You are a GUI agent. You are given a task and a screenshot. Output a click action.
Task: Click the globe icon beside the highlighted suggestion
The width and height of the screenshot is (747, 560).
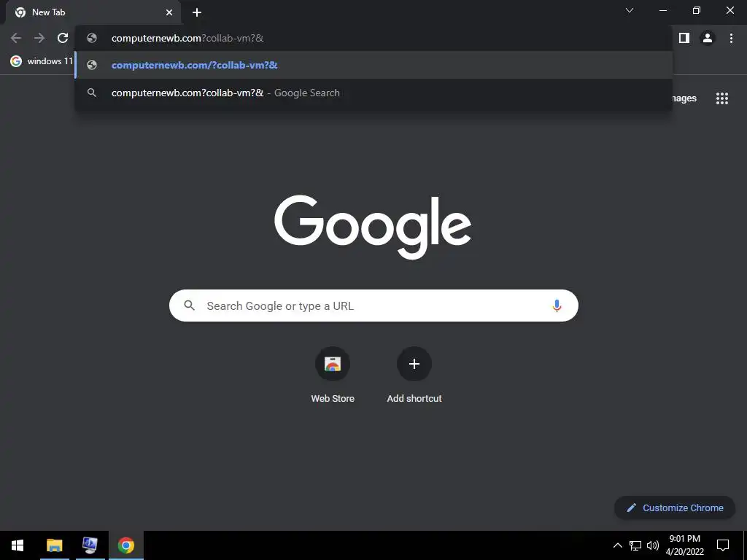(x=92, y=65)
